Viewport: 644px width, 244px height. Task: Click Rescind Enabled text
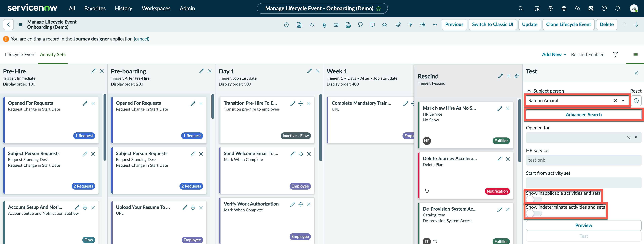(588, 54)
